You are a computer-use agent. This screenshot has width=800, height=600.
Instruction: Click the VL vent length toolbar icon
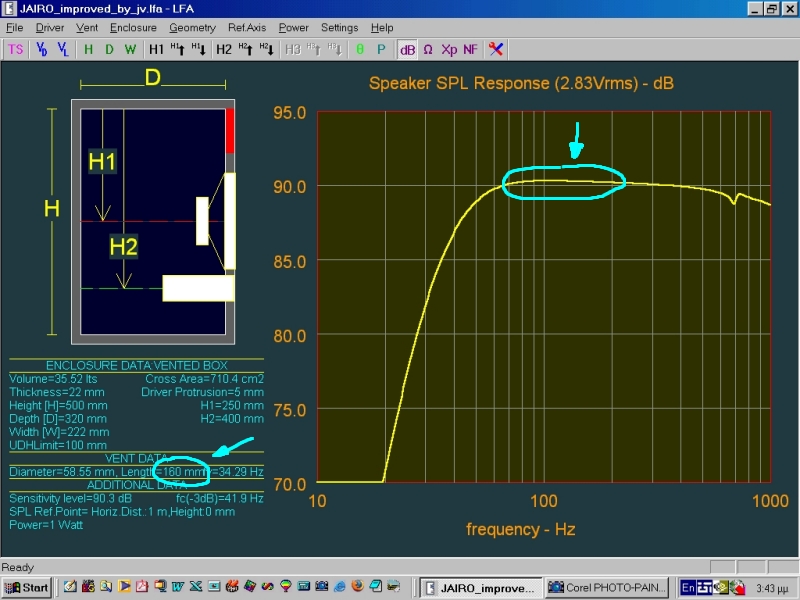point(63,49)
